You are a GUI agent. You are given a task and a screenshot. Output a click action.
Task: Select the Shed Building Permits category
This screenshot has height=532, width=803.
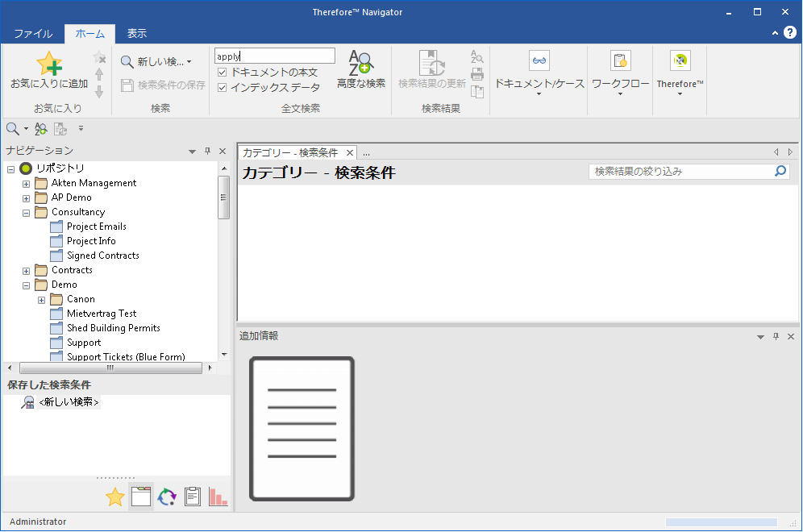(x=113, y=328)
